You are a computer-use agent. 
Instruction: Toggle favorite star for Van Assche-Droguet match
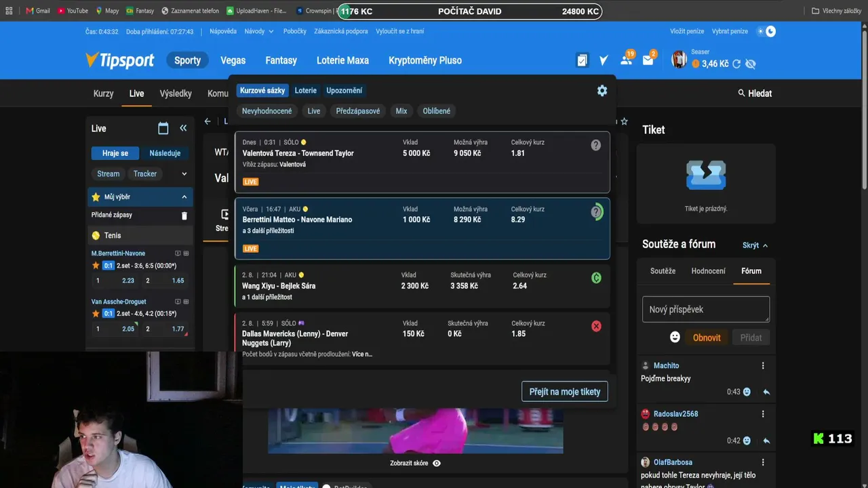point(96,313)
